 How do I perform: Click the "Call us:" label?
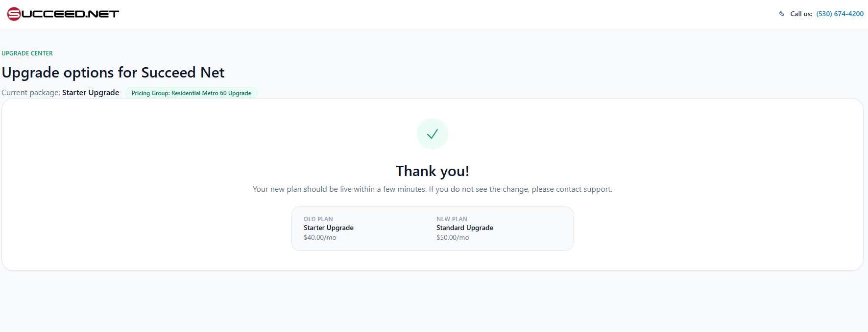point(801,14)
